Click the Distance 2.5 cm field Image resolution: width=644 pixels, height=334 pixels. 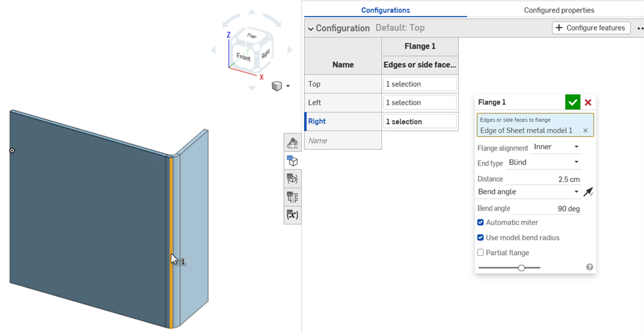point(543,179)
